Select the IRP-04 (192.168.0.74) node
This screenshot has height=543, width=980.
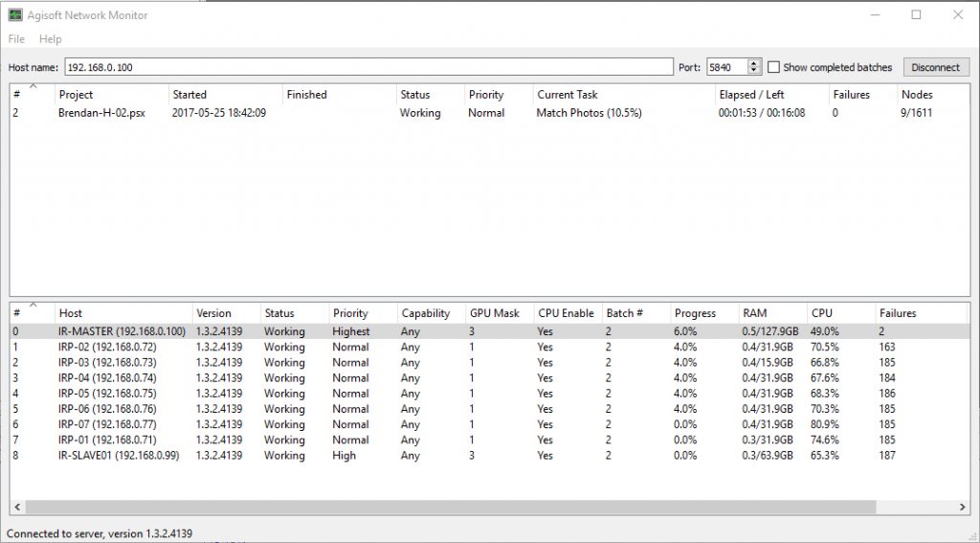(x=489, y=378)
